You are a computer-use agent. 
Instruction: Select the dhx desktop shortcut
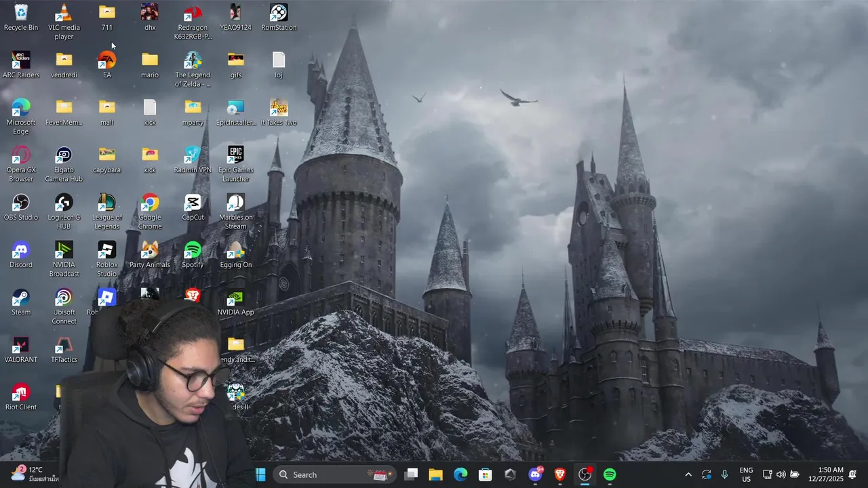(x=150, y=18)
